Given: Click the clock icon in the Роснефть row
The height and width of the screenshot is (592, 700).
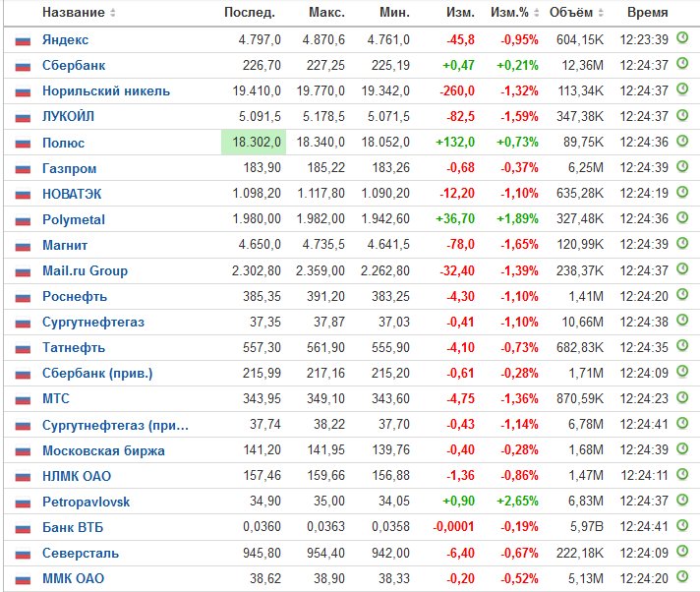Looking at the screenshot, I should click(x=682, y=295).
